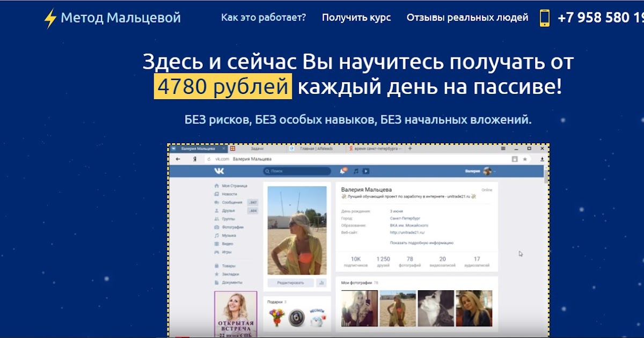Click the +7 958 580 phone number

[x=601, y=18]
